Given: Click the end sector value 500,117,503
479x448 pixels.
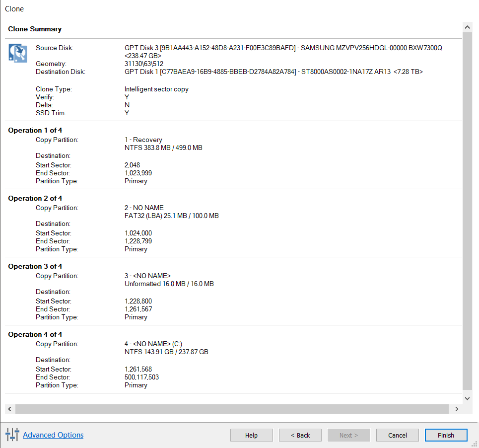Looking at the screenshot, I should (142, 377).
